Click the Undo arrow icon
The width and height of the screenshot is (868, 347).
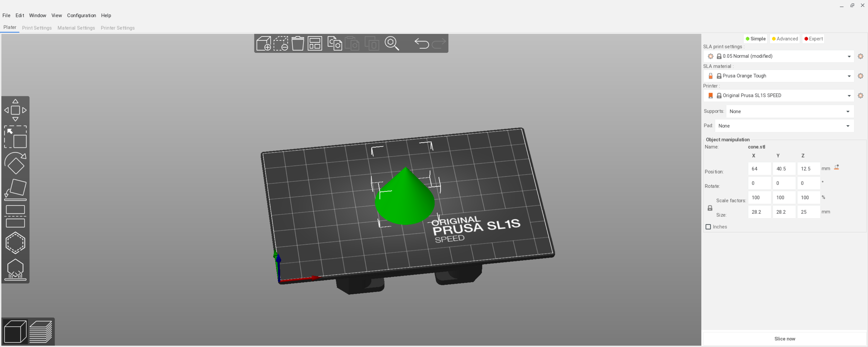(422, 43)
